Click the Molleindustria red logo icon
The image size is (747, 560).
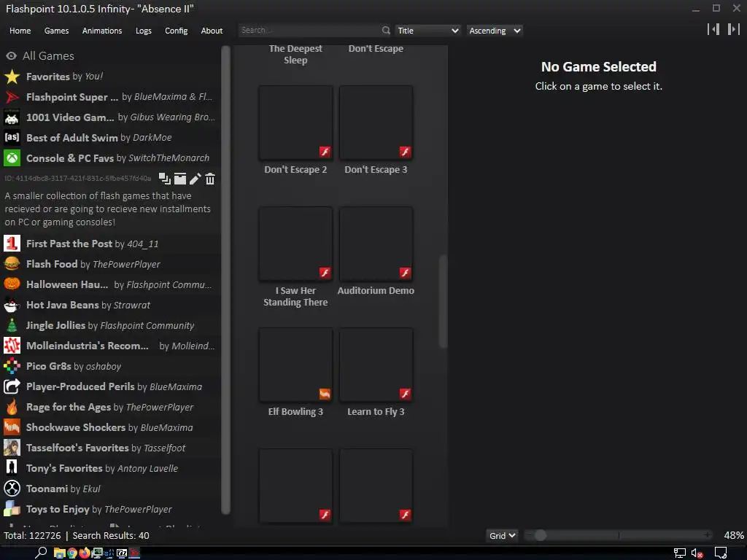click(x=12, y=346)
